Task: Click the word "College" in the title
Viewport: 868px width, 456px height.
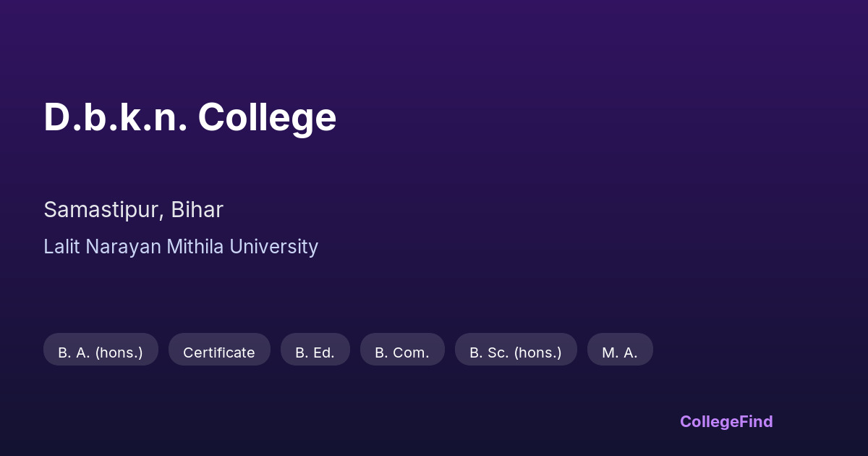Action: pos(267,117)
